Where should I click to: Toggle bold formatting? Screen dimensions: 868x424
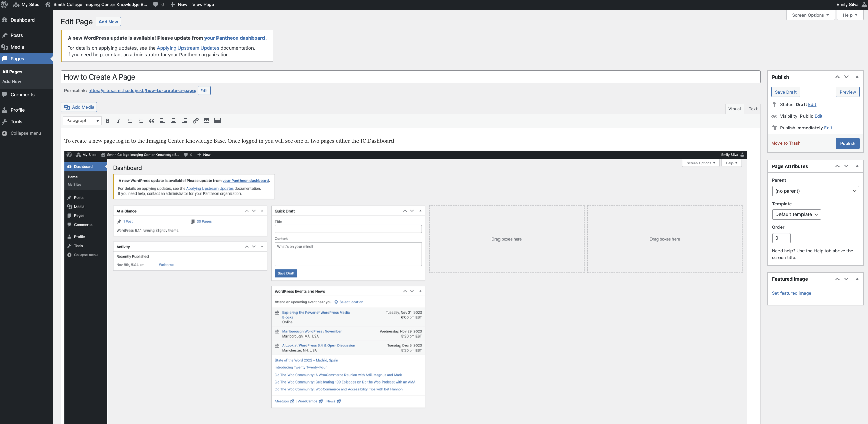pos(108,121)
